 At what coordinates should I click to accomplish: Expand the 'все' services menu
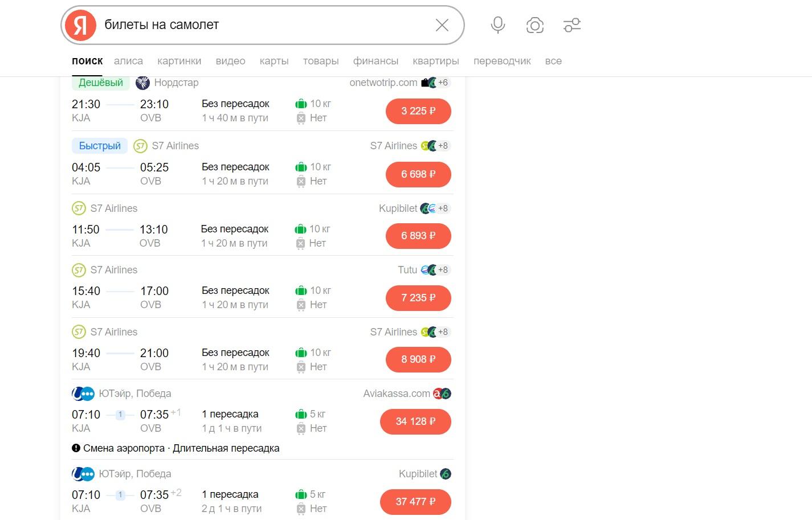553,61
